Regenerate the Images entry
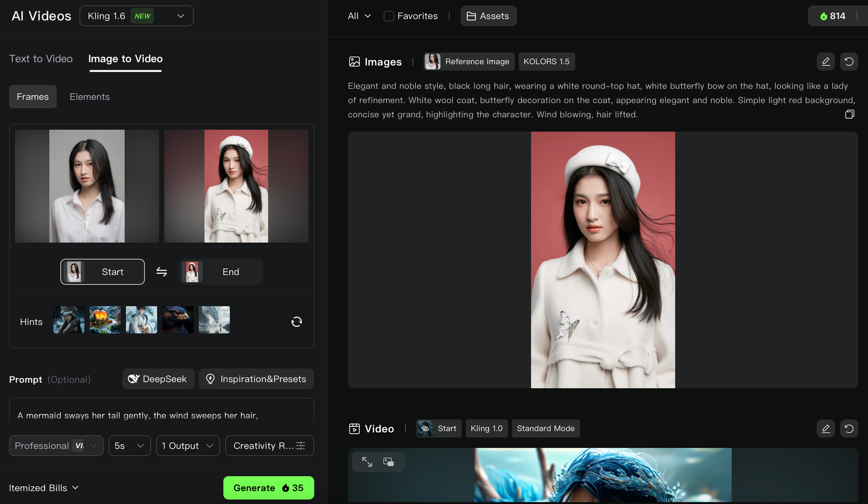 849,62
